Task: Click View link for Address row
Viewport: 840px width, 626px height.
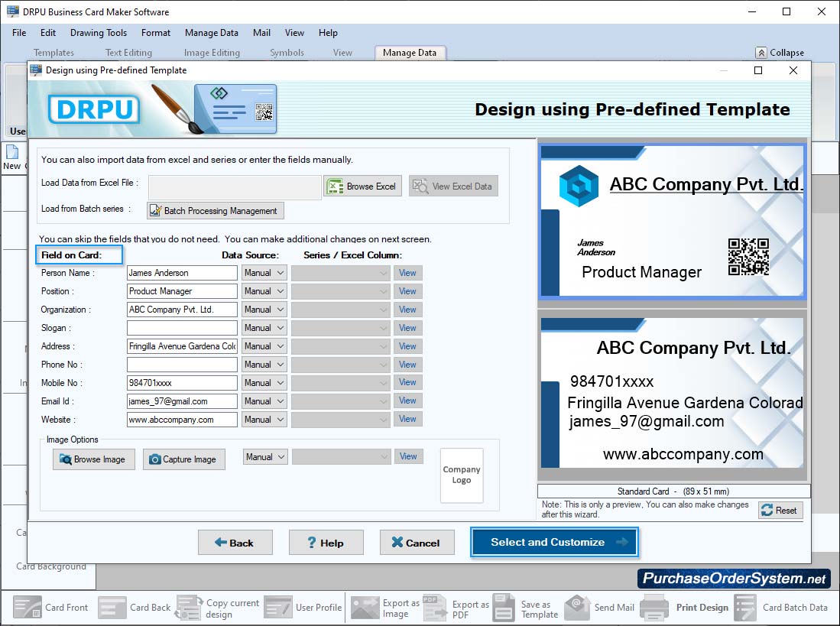Action: coord(407,346)
